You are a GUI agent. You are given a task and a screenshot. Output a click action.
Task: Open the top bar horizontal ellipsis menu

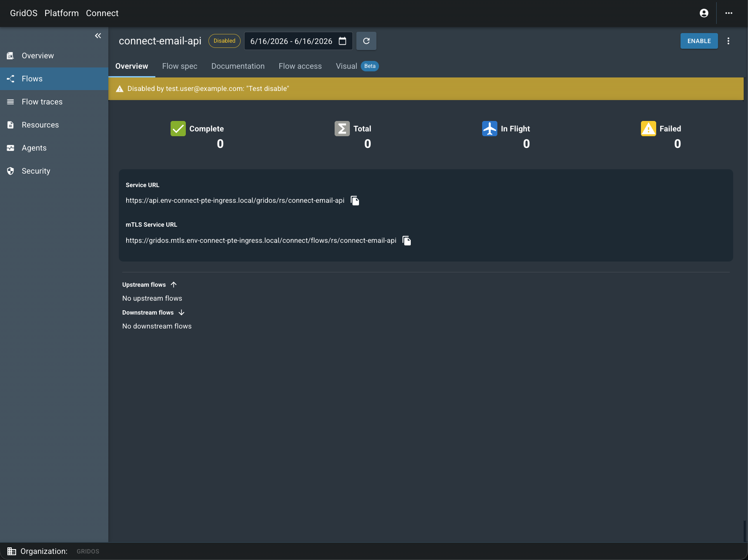pos(729,13)
